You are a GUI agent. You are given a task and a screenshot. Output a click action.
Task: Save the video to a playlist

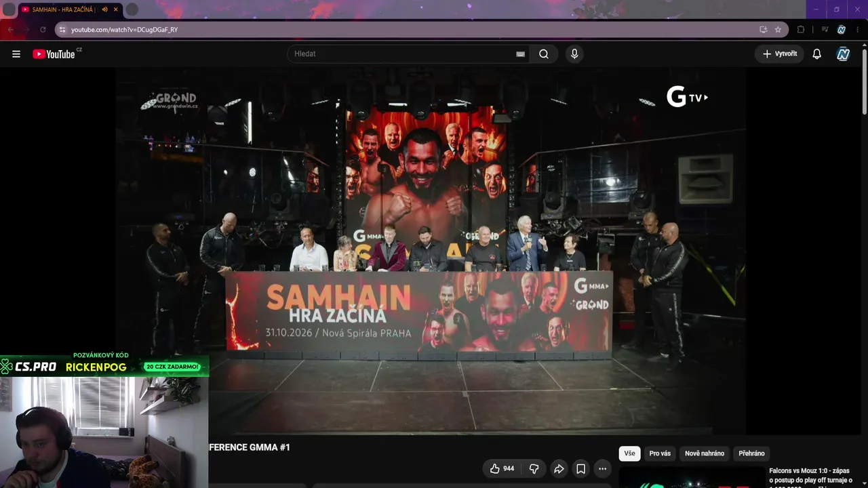(580, 468)
